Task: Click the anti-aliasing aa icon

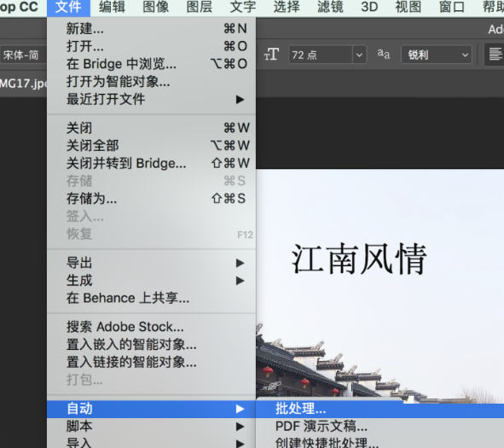Action: click(384, 55)
